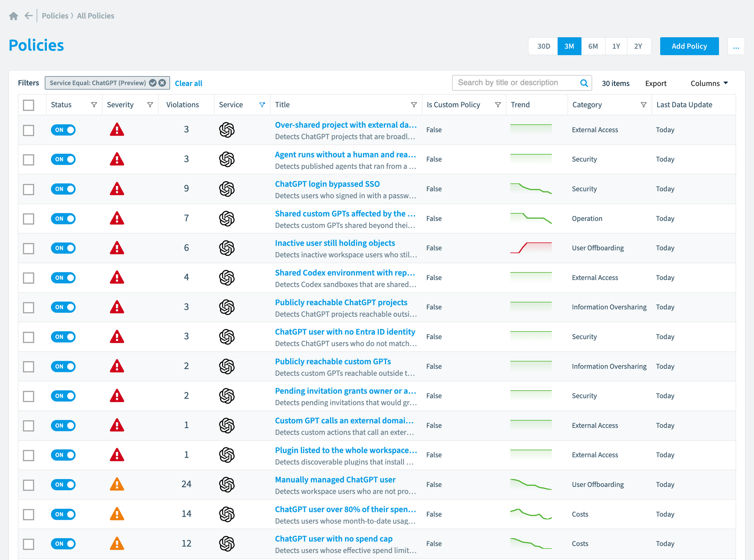Remove the ChatGPT service filter chip

pos(162,83)
